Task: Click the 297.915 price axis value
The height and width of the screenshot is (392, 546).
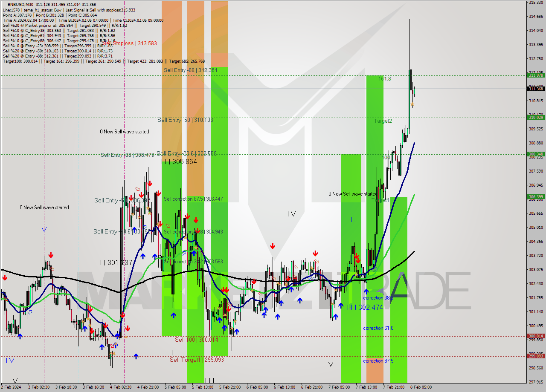Action: (536, 382)
